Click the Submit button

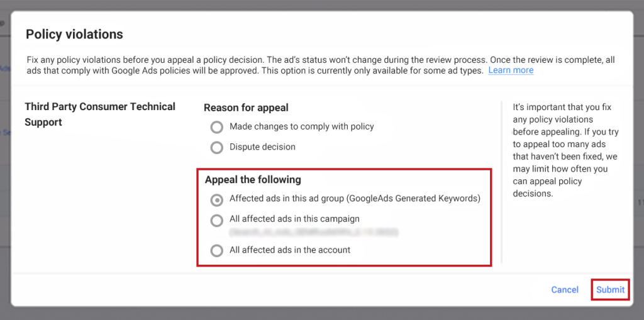point(610,290)
